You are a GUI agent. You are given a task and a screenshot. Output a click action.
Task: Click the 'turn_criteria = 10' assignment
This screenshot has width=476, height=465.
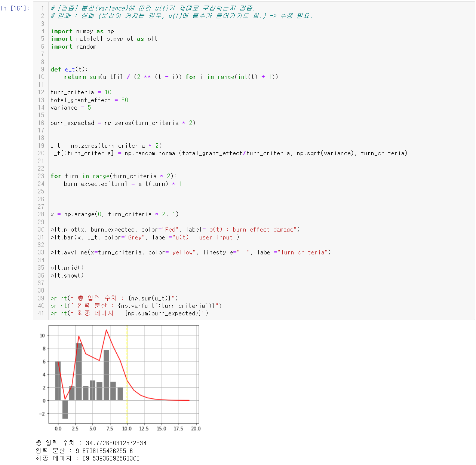(81, 92)
